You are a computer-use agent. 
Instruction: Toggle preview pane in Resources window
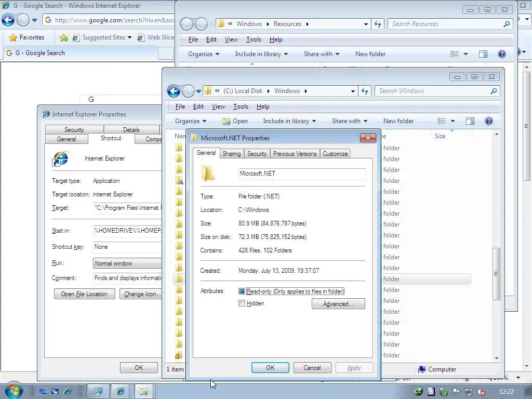pos(483,54)
